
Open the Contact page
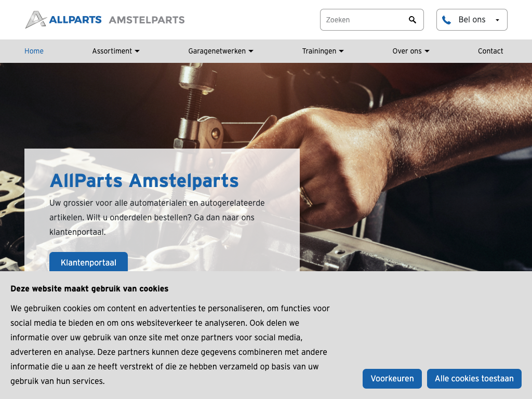[490, 51]
